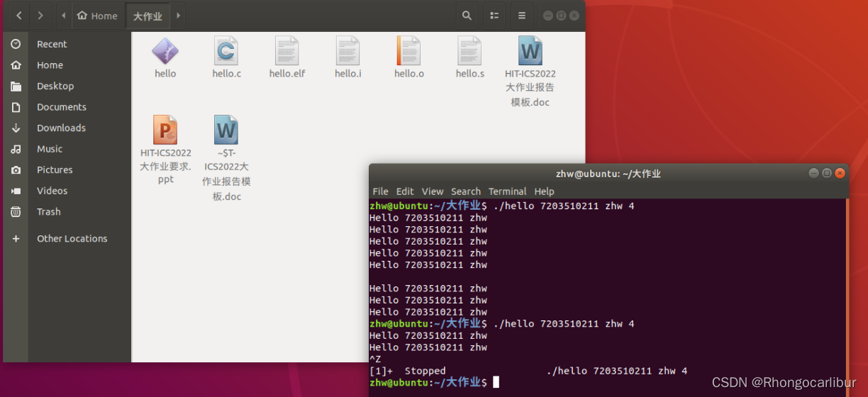Click the hello.c file name label
Screen dimensions: 868x397
(226, 74)
